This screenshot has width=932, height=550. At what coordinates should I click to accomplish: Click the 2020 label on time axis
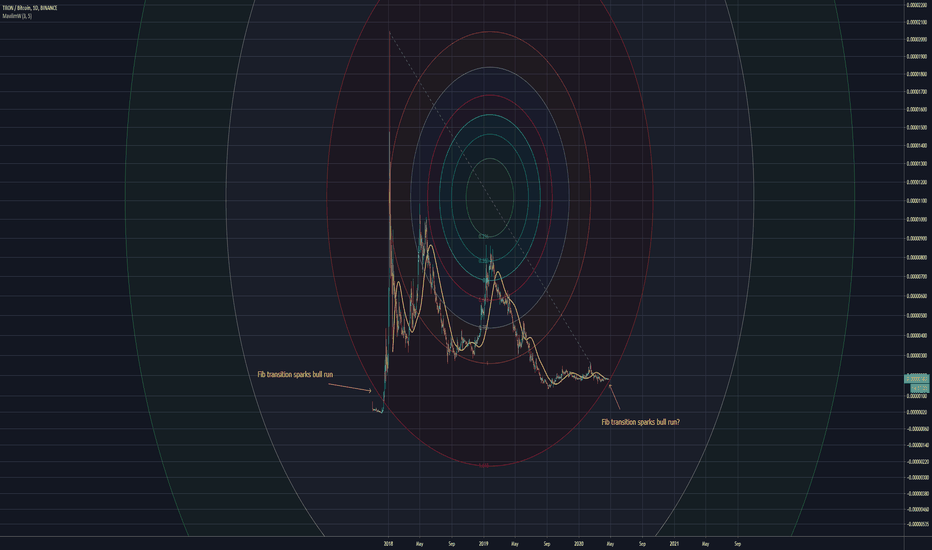pyautogui.click(x=579, y=543)
